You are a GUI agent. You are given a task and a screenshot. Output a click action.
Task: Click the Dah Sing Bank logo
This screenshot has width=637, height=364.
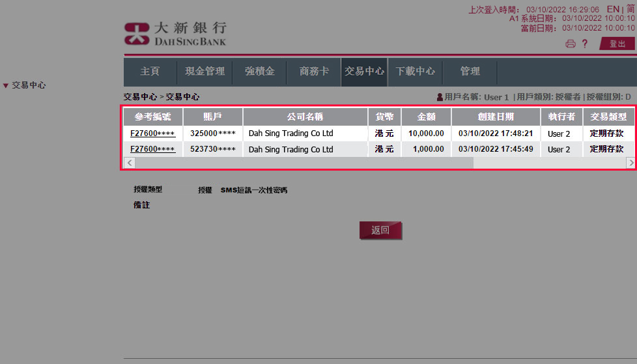pos(175,33)
